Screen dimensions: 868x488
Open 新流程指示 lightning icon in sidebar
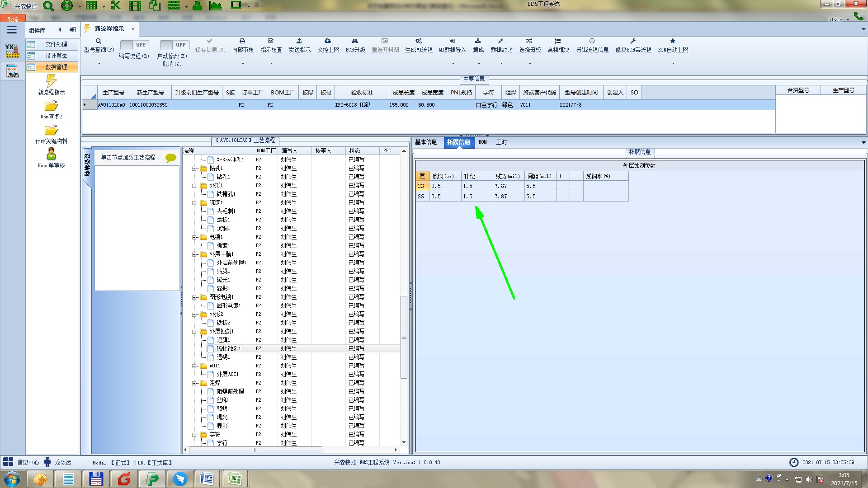(51, 81)
